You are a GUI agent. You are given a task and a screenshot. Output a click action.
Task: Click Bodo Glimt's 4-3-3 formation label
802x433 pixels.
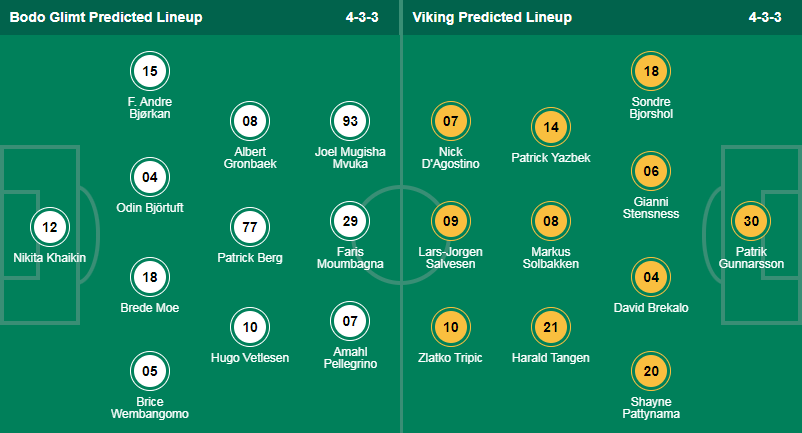coord(362,17)
